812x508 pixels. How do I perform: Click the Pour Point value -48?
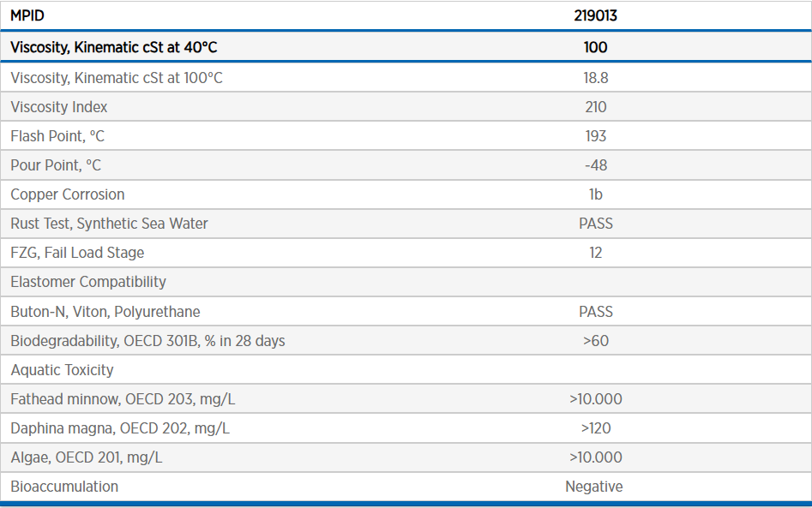pos(596,165)
